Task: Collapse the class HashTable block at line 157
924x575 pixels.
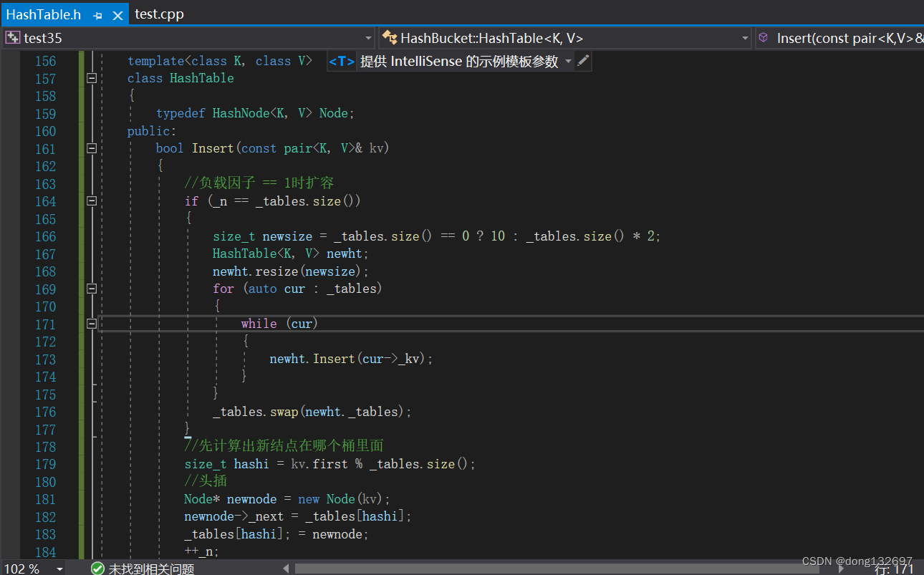Action: [x=92, y=78]
